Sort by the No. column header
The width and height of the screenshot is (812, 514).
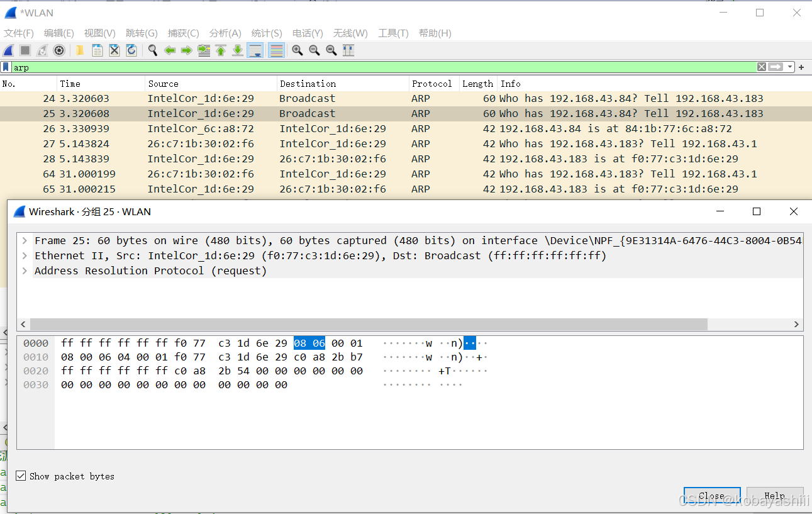pyautogui.click(x=28, y=84)
